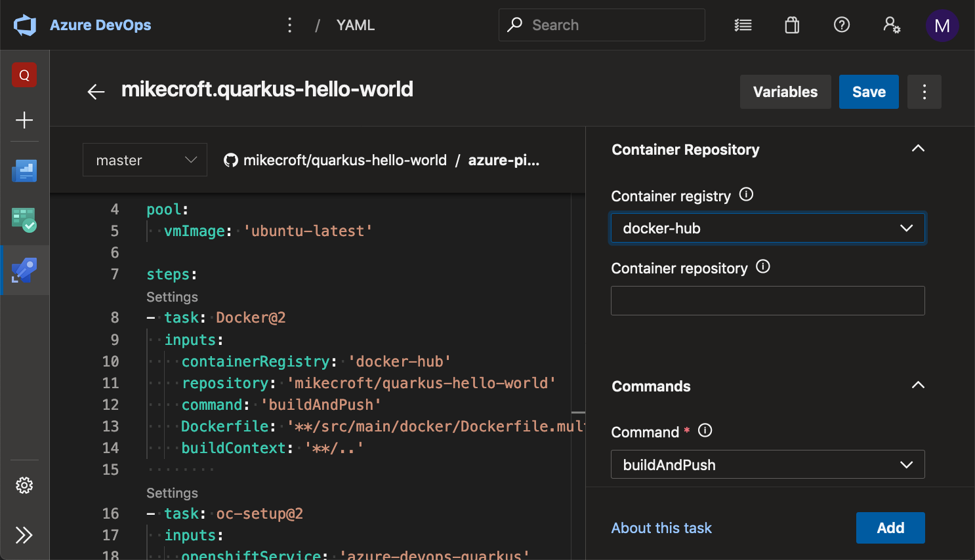This screenshot has height=560, width=975.
Task: Go back using the left arrow
Action: coord(96,92)
